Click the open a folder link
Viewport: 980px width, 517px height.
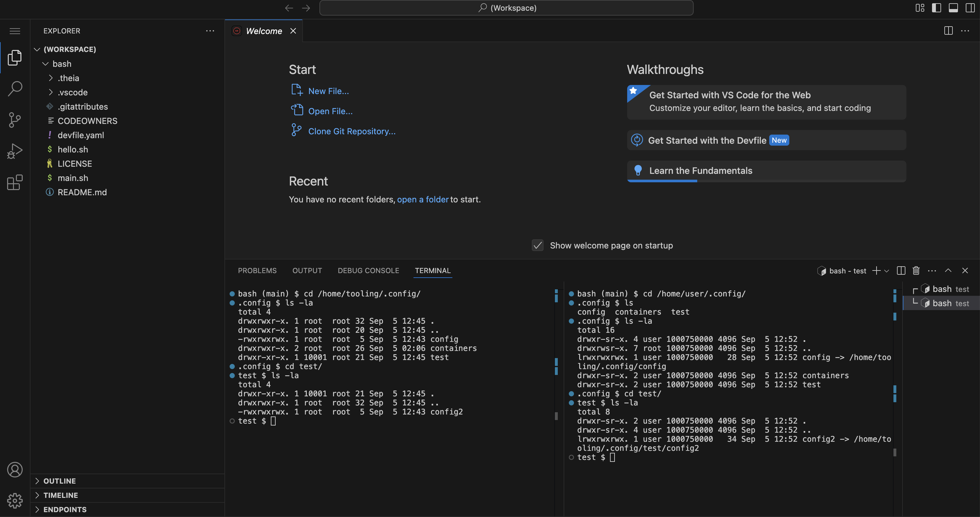(423, 199)
